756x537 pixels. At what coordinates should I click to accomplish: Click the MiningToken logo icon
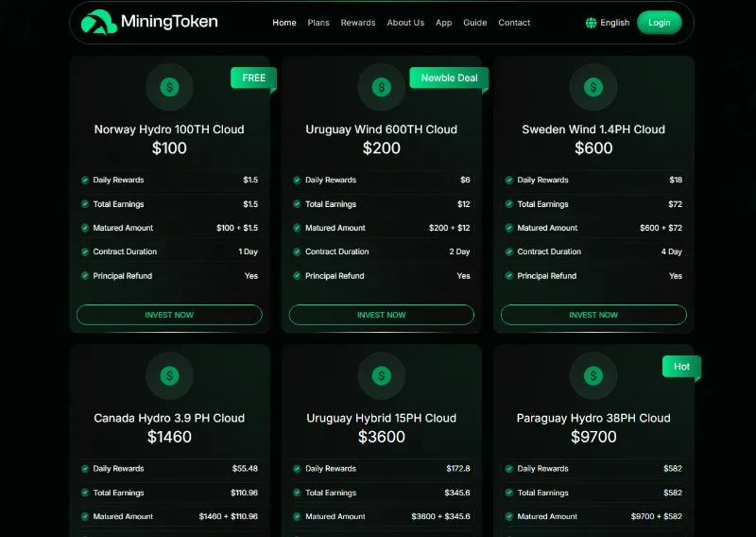[x=97, y=22]
